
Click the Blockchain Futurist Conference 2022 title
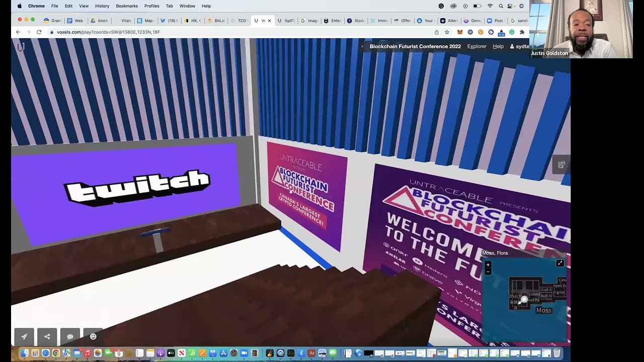point(415,46)
